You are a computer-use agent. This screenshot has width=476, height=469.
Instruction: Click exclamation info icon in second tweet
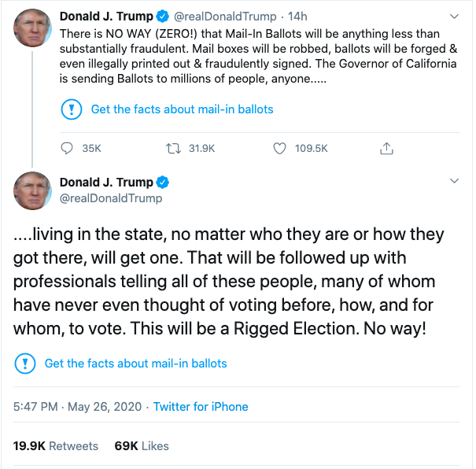click(24, 364)
